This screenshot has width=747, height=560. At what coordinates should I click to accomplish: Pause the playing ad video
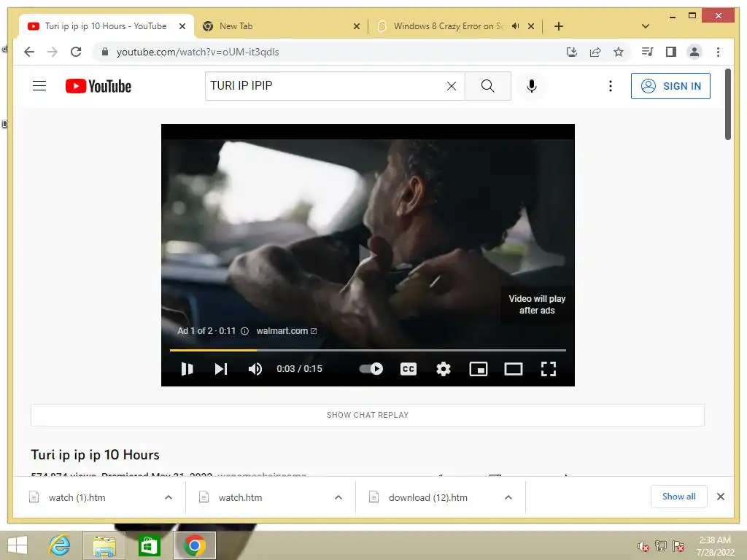187,369
